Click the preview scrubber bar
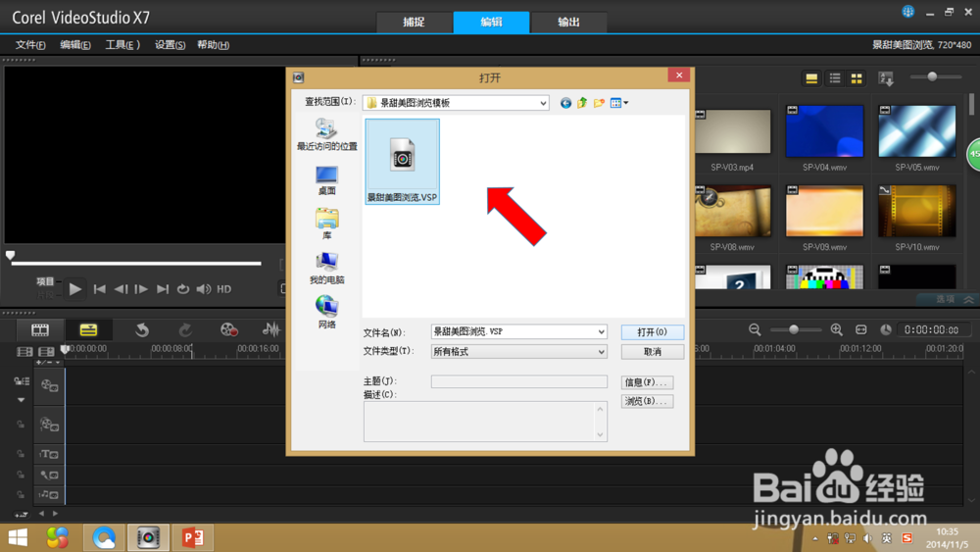This screenshot has width=980, height=552. coord(136,263)
